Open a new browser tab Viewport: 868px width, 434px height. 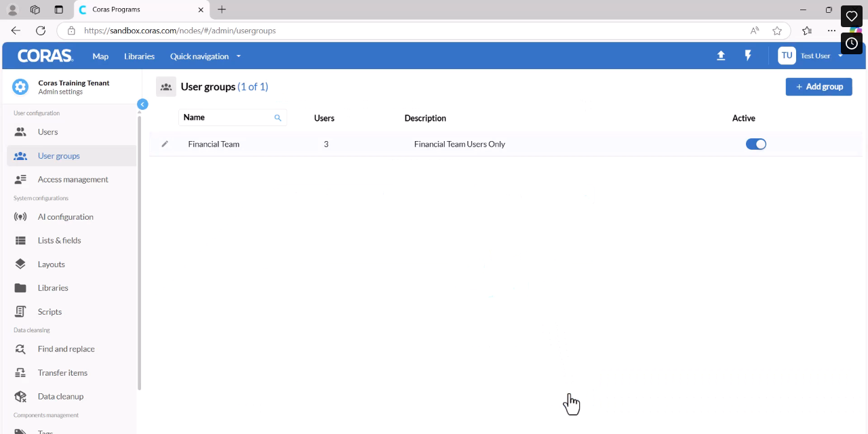(x=222, y=9)
